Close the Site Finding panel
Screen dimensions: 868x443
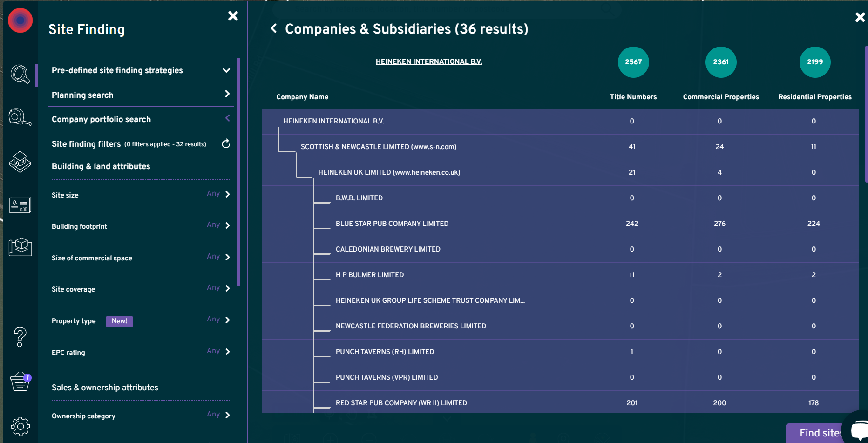pos(233,16)
